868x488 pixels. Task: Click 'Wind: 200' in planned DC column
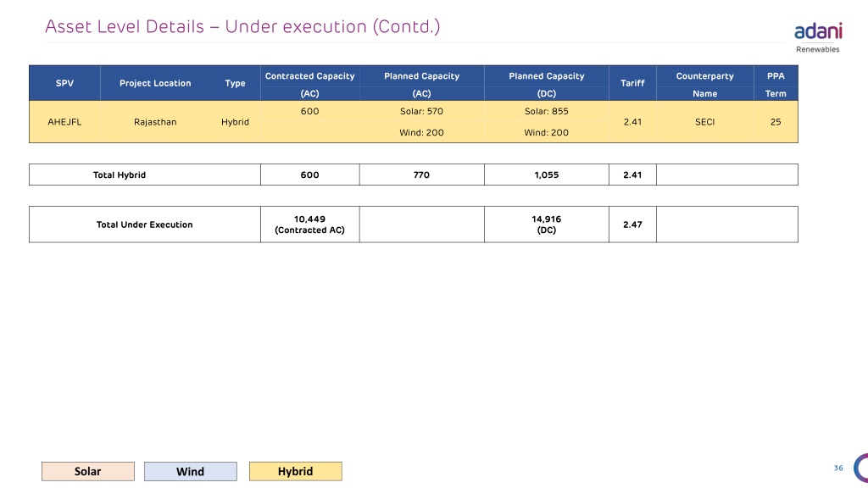pyautogui.click(x=547, y=132)
